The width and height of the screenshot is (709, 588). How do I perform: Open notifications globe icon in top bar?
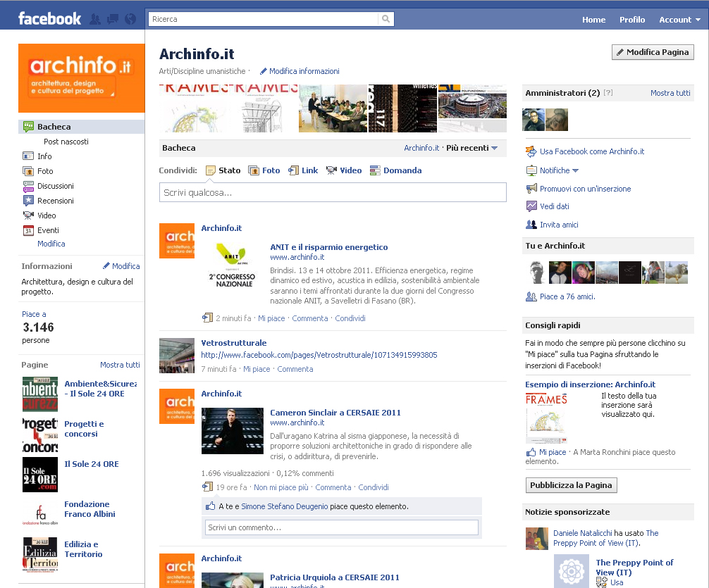pos(130,19)
